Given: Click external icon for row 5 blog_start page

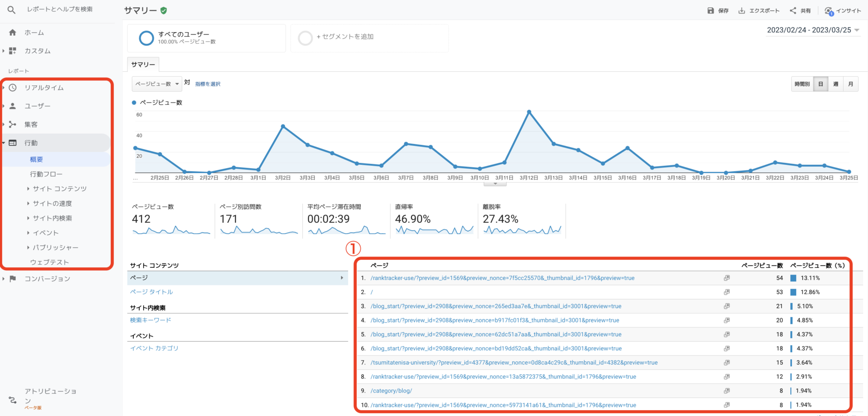Looking at the screenshot, I should click(726, 335).
